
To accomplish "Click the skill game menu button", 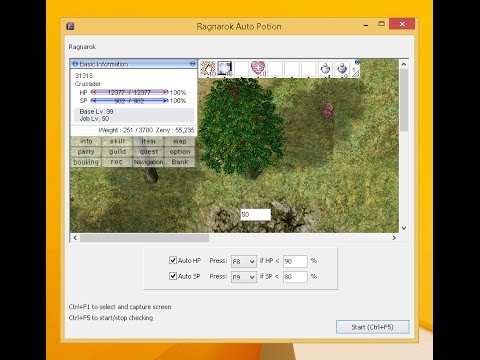I will pos(117,141).
